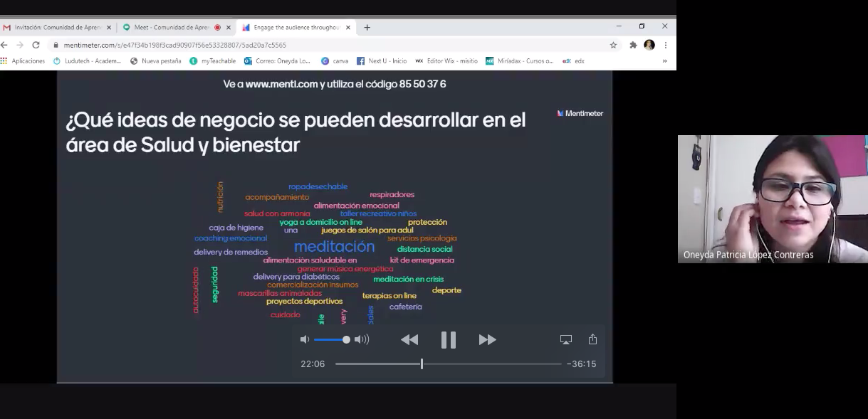Open the Chrome profile avatar menu

coord(649,45)
